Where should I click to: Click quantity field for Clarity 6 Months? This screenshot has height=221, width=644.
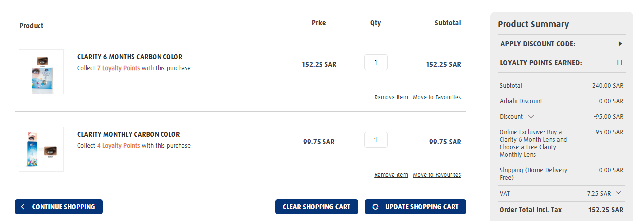(x=376, y=62)
